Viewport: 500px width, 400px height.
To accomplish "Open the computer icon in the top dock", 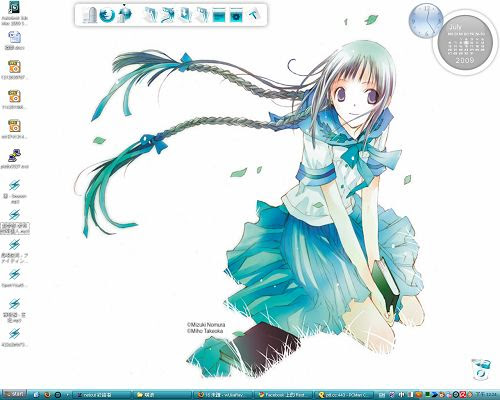I will [90, 15].
